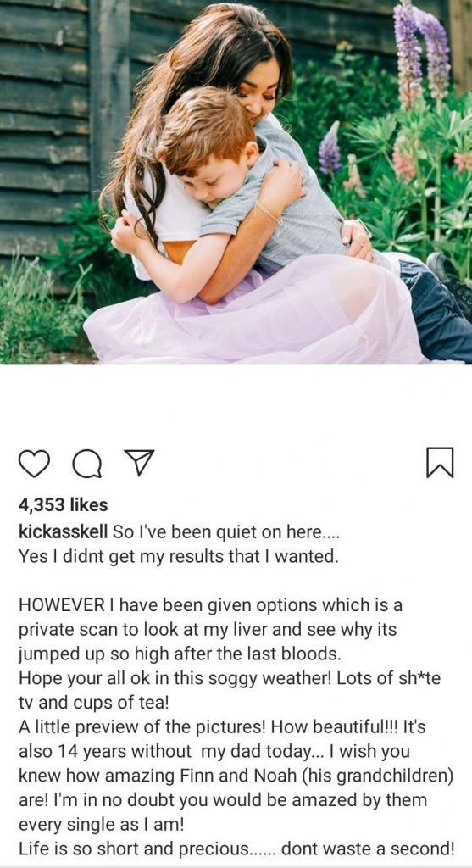The height and width of the screenshot is (868, 472).
Task: Click the blank white area below the photo
Action: (236, 404)
